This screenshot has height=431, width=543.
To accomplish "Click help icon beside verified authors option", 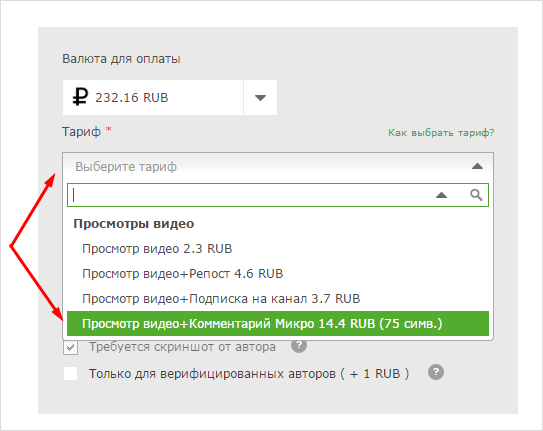I will click(x=436, y=372).
